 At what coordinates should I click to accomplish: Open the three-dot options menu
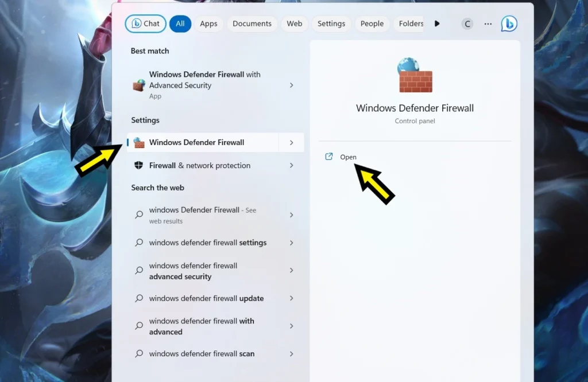[x=488, y=24]
